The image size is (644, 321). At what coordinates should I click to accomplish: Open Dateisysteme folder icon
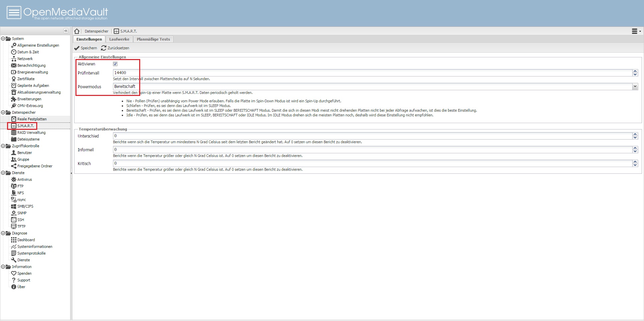14,139
